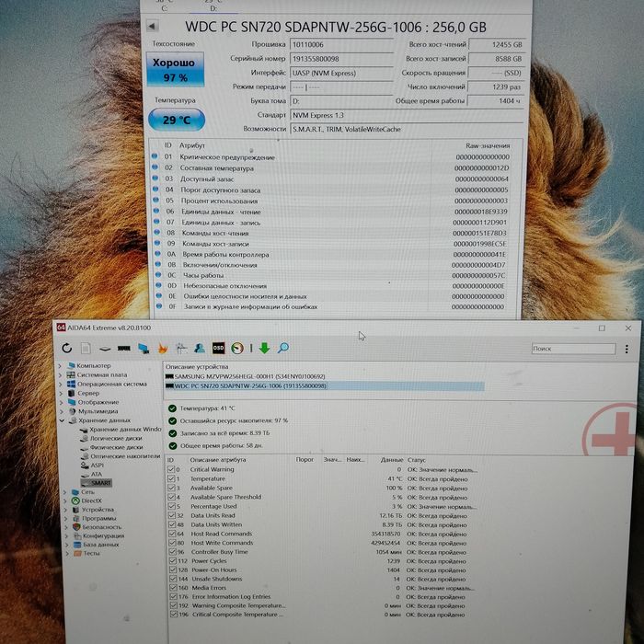Maximize the AIDA64 window

tap(602, 328)
